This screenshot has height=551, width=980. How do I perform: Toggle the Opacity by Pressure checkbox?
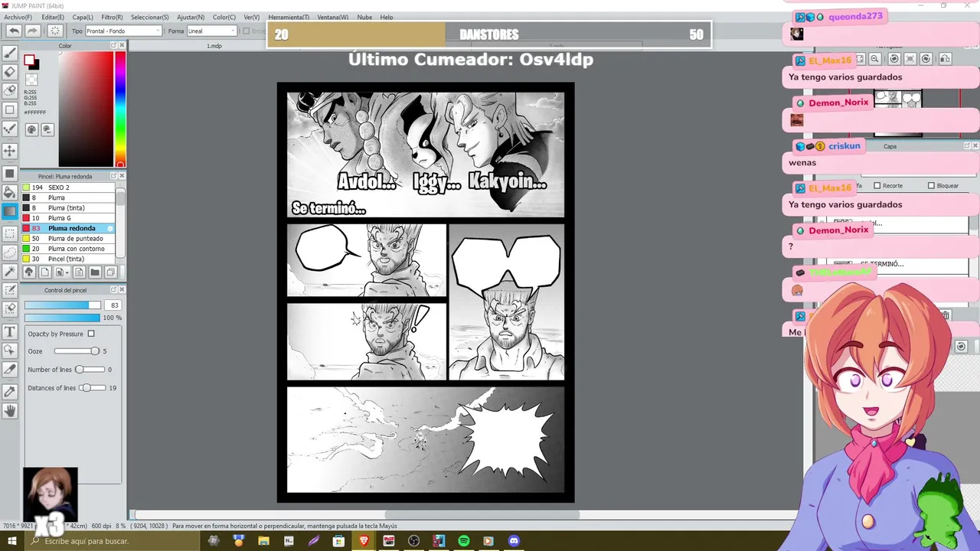(91, 334)
